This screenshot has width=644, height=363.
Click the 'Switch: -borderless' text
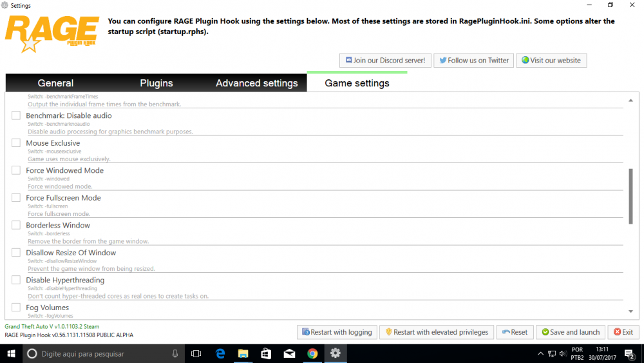coord(49,233)
